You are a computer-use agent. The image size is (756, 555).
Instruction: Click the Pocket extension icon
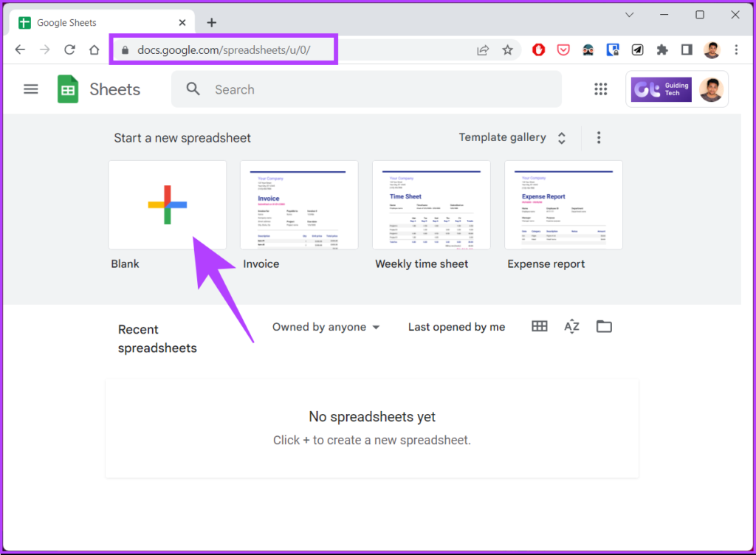(x=563, y=49)
